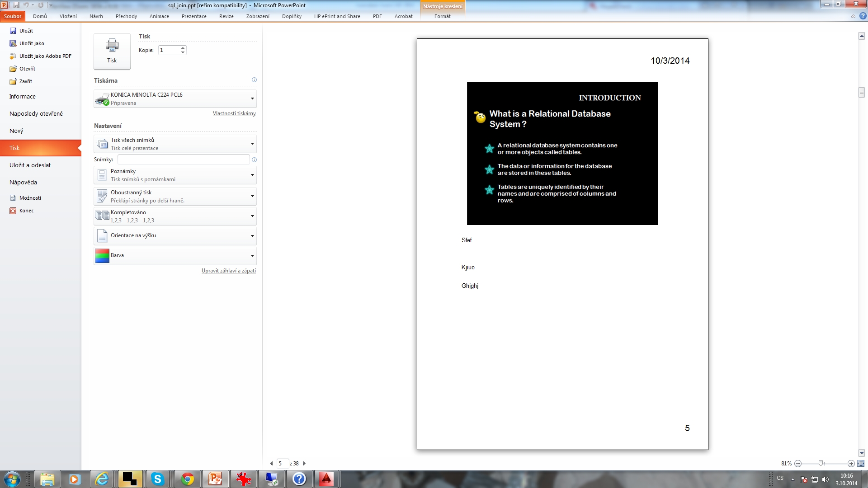Click zoom out minus button
This screenshot has height=488, width=868.
pyautogui.click(x=798, y=464)
